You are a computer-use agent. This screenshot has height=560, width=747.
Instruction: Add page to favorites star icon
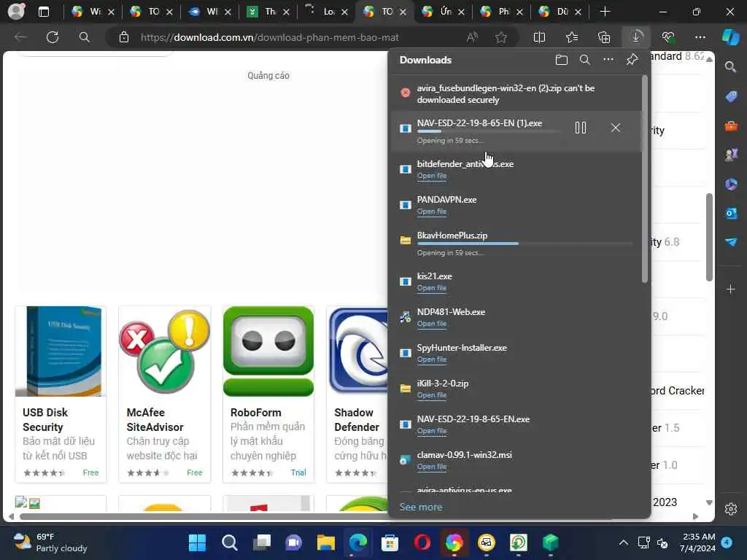(500, 38)
